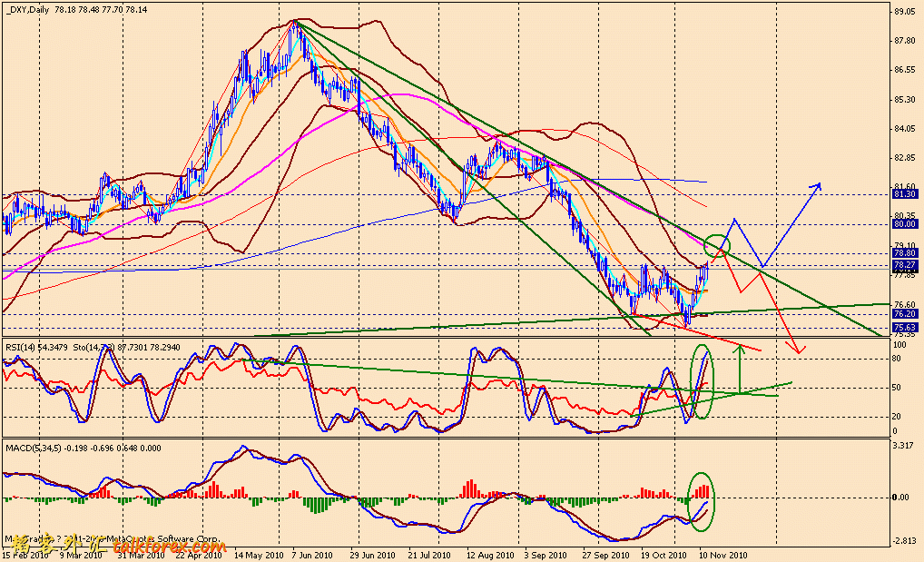Click the 79.10 price axis value
This screenshot has width=924, height=562.
coord(905,245)
